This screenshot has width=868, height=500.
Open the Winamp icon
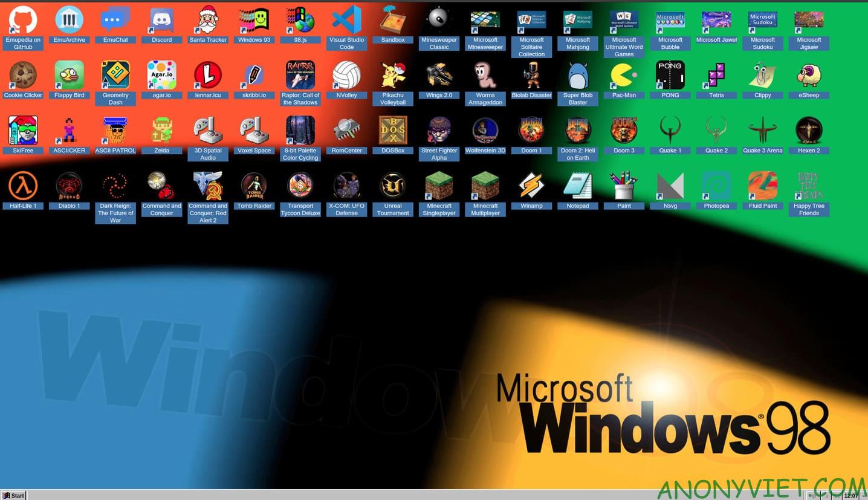coord(532,186)
